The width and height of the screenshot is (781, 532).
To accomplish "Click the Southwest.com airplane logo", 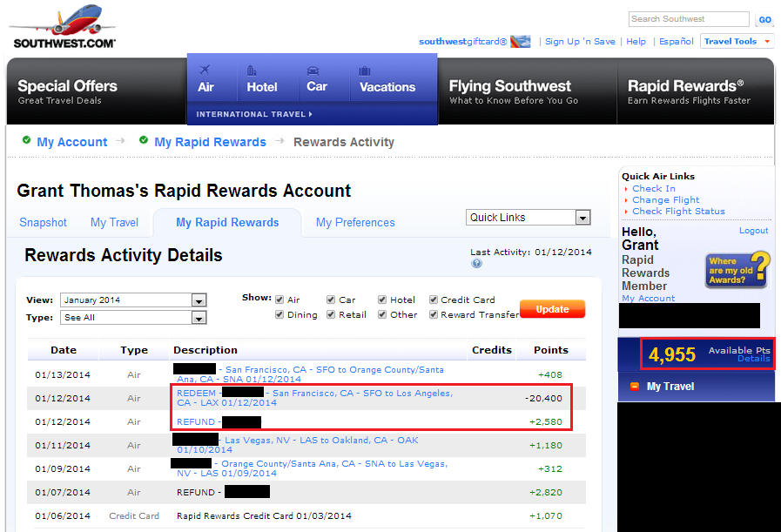I will pyautogui.click(x=63, y=27).
